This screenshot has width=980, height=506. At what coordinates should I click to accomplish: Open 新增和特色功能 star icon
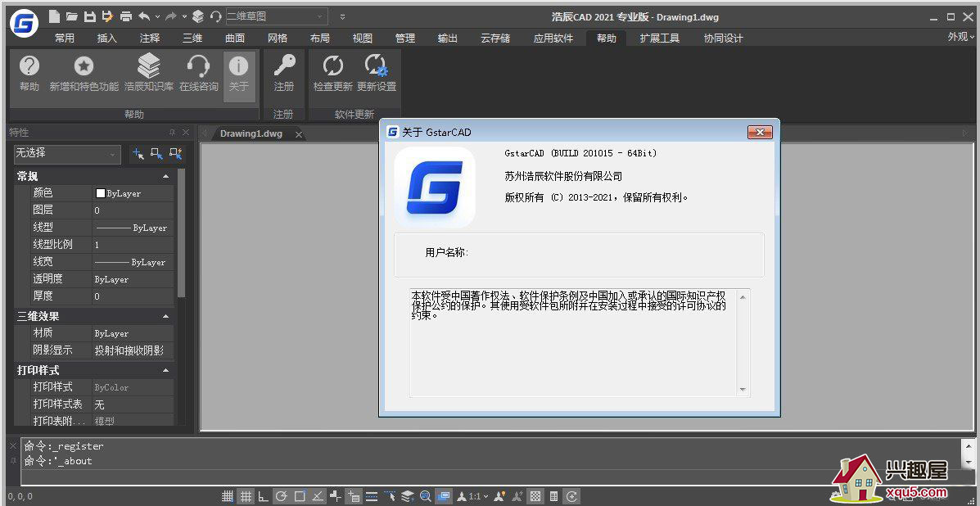(84, 74)
